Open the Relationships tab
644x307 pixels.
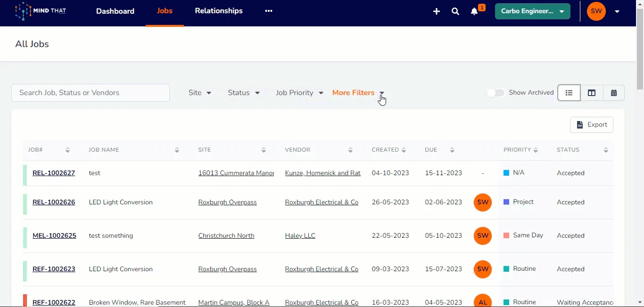click(219, 11)
